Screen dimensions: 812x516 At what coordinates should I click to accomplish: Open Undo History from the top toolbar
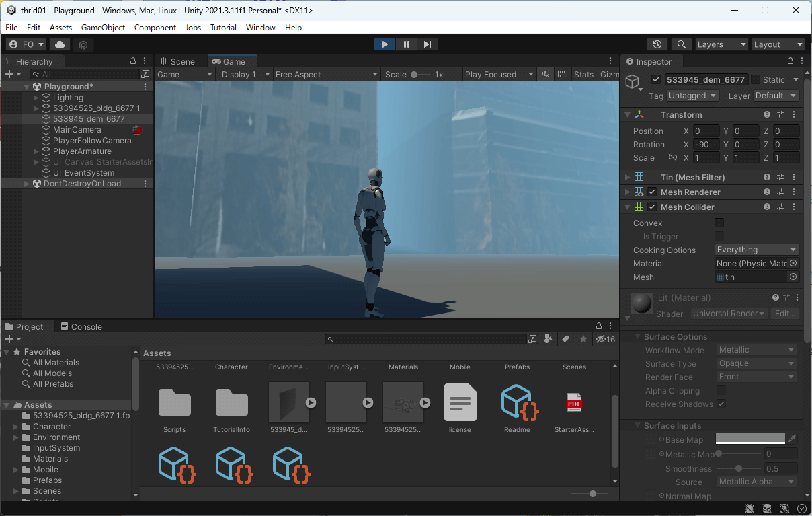(657, 44)
